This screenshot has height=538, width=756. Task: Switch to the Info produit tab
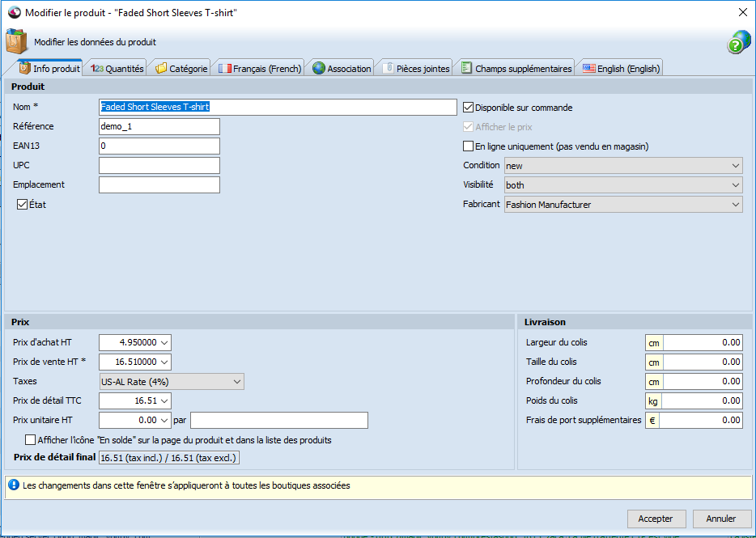(x=49, y=69)
